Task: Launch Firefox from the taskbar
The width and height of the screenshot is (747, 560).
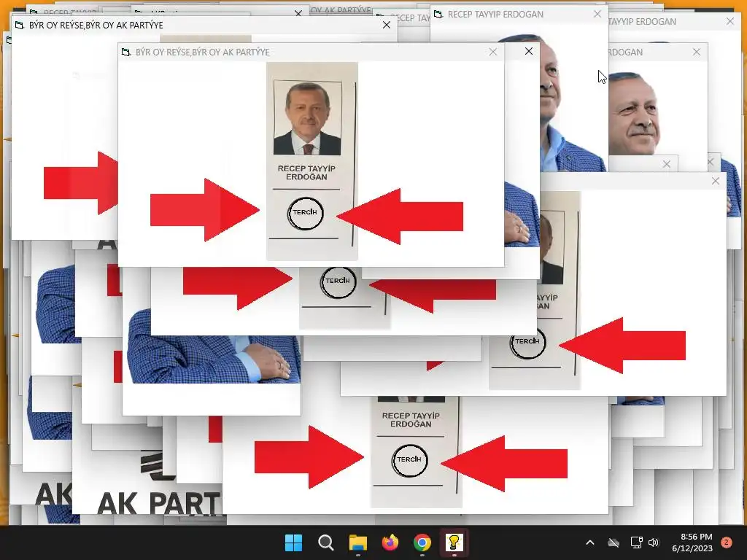Action: tap(390, 542)
